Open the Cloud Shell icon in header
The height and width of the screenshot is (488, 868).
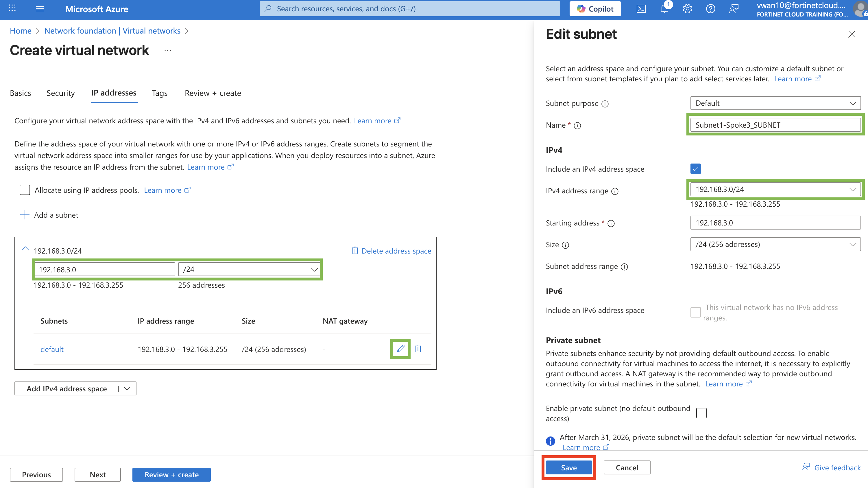(x=641, y=9)
